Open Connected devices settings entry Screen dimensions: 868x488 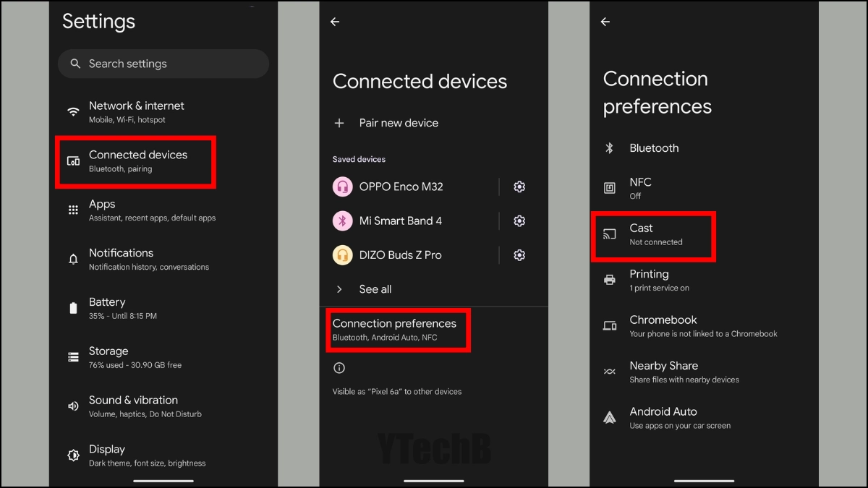click(163, 161)
